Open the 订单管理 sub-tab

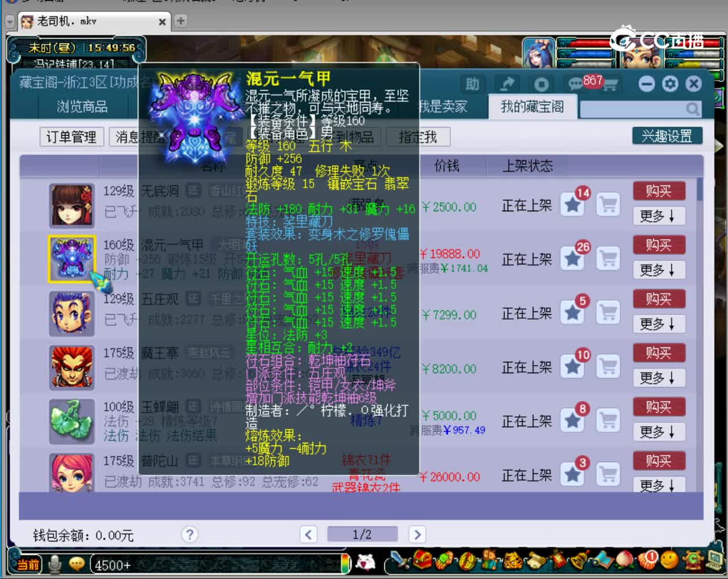coord(71,137)
